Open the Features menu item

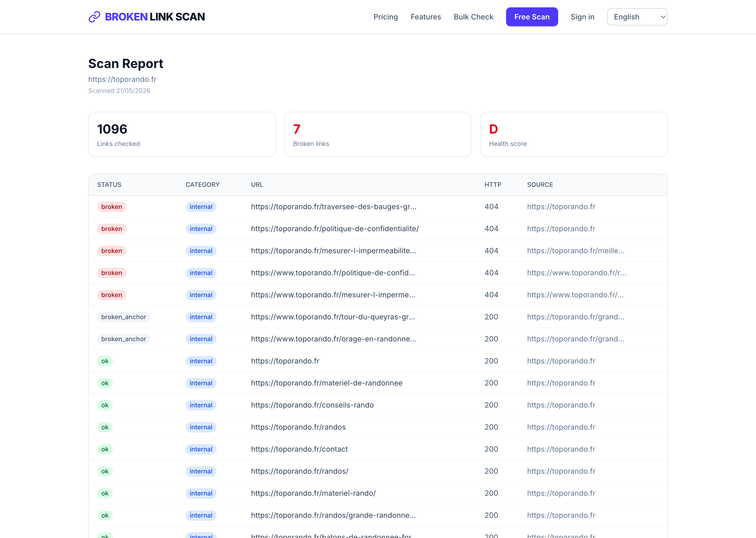425,17
